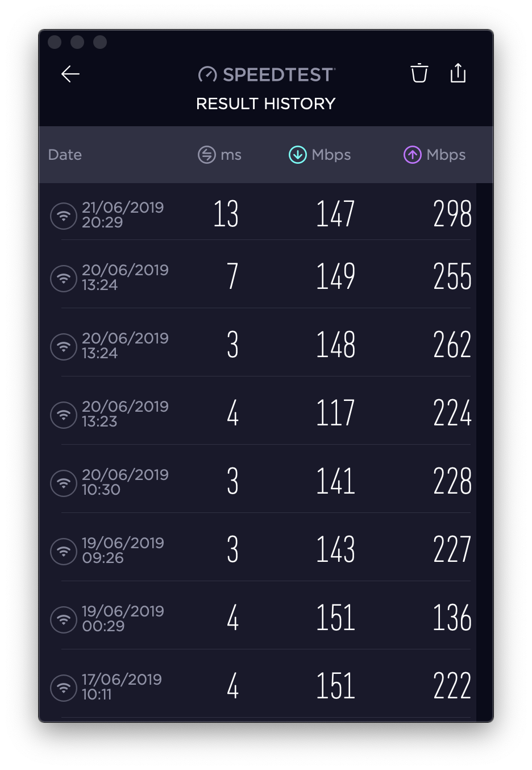This screenshot has height=770, width=532.
Task: Click the upload Mbps arrow icon
Action: coord(412,155)
